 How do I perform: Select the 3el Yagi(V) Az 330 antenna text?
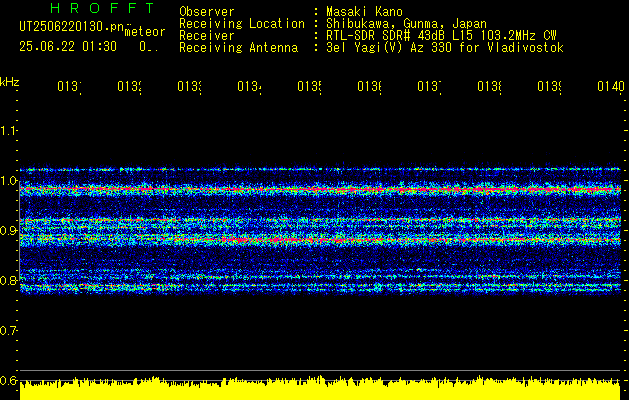(445, 48)
